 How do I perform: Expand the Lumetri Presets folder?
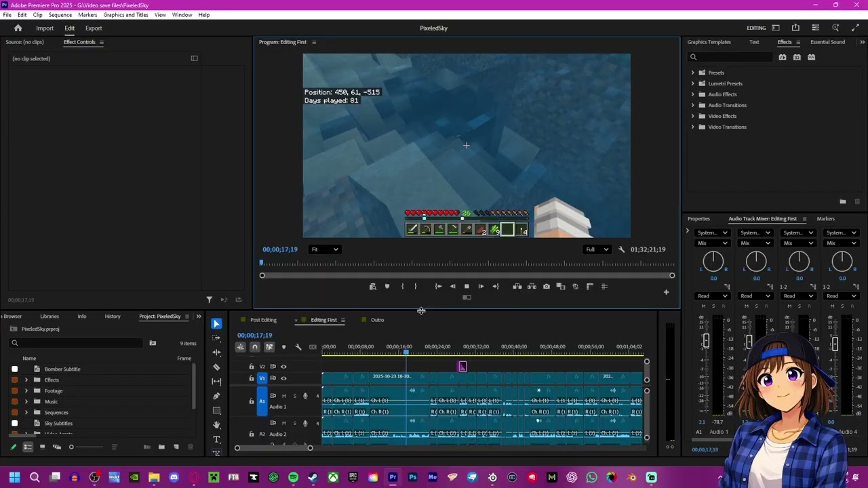(x=692, y=83)
